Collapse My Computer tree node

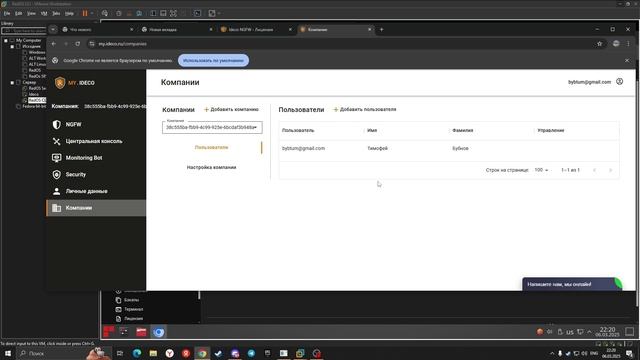click(6, 40)
